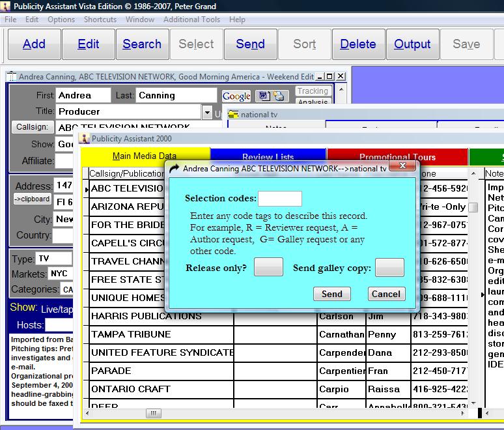Click the curved arrow icon in the dialog title

point(174,168)
